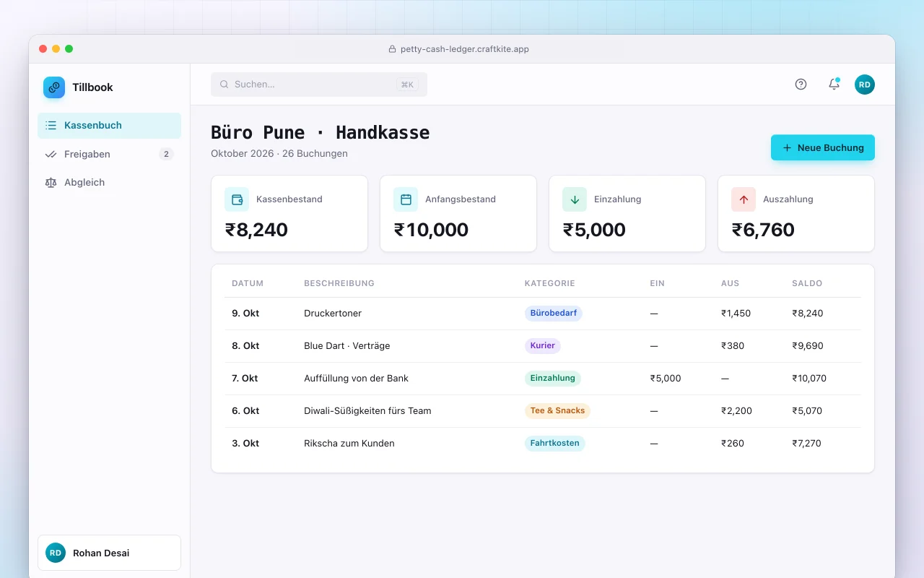Go to Freigaben in the sidebar
The height and width of the screenshot is (578, 924).
point(109,154)
